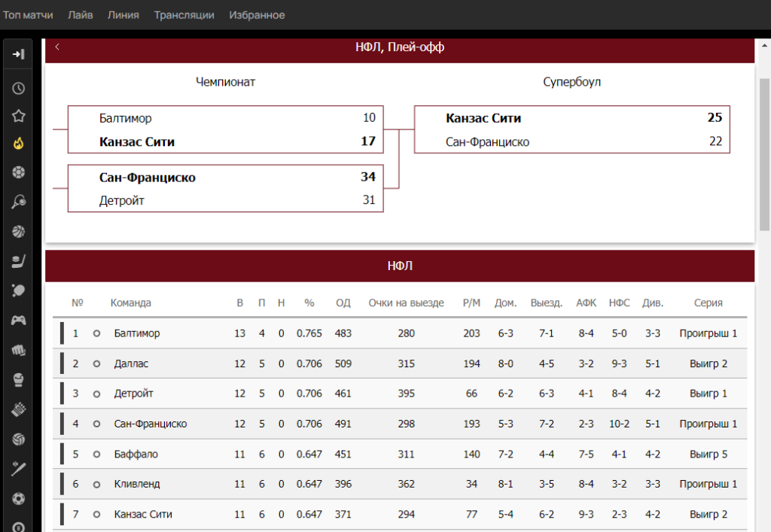This screenshot has height=532, width=771.
Task: Click the Супербоул round heading
Action: pos(572,82)
